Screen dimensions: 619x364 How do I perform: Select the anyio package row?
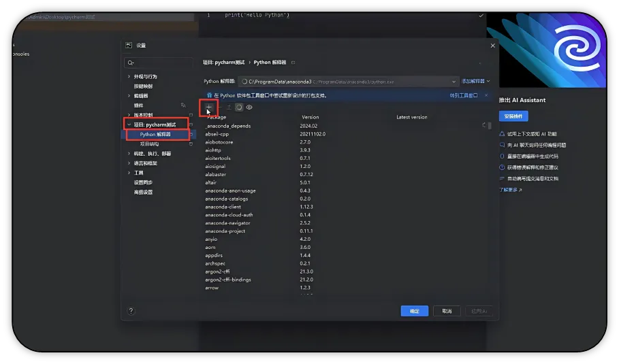345,239
